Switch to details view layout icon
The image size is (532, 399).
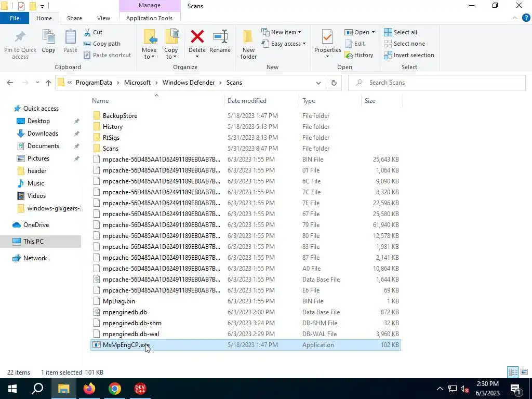point(513,372)
